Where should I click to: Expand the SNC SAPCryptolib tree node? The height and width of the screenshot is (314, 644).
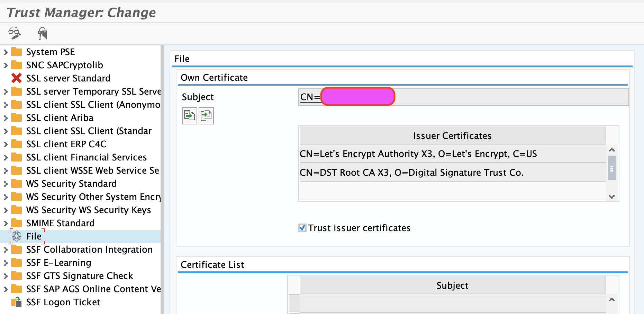pyautogui.click(x=5, y=65)
